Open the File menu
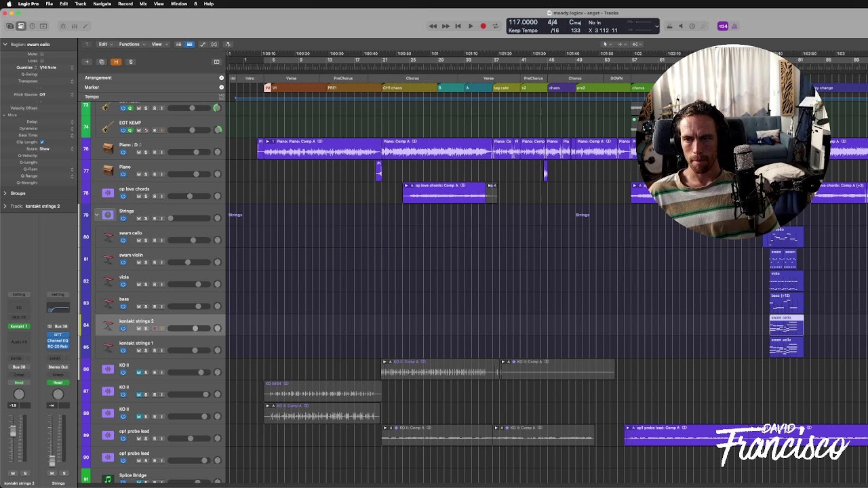This screenshot has height=488, width=868. point(49,3)
